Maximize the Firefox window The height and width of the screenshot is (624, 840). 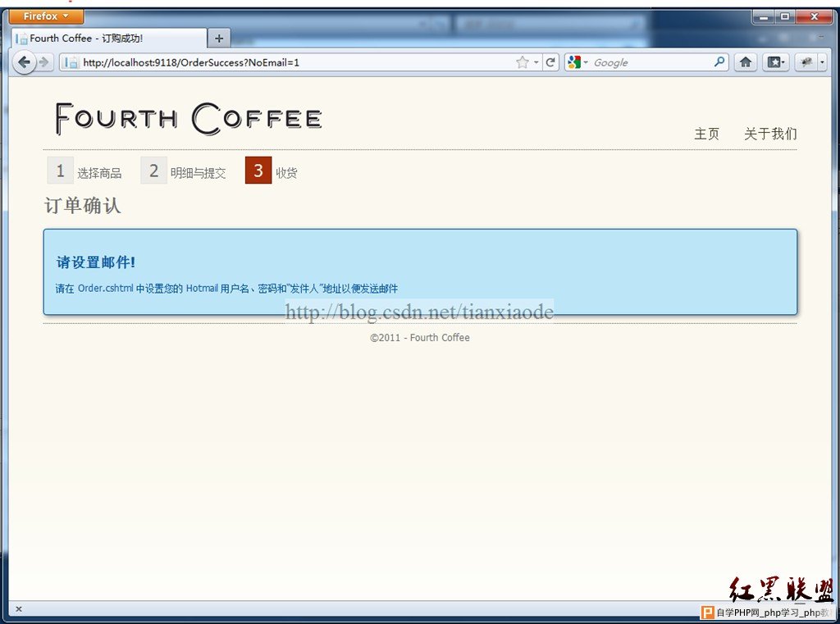785,17
